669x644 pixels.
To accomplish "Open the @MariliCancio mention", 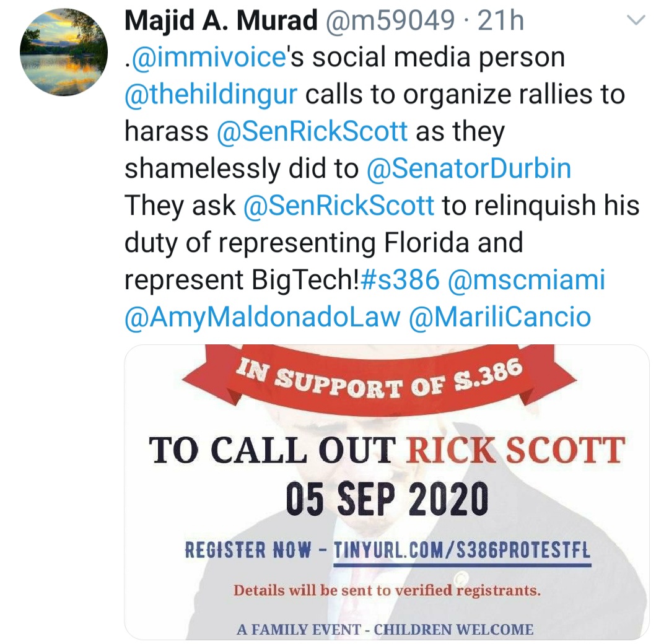I will pos(500,317).
